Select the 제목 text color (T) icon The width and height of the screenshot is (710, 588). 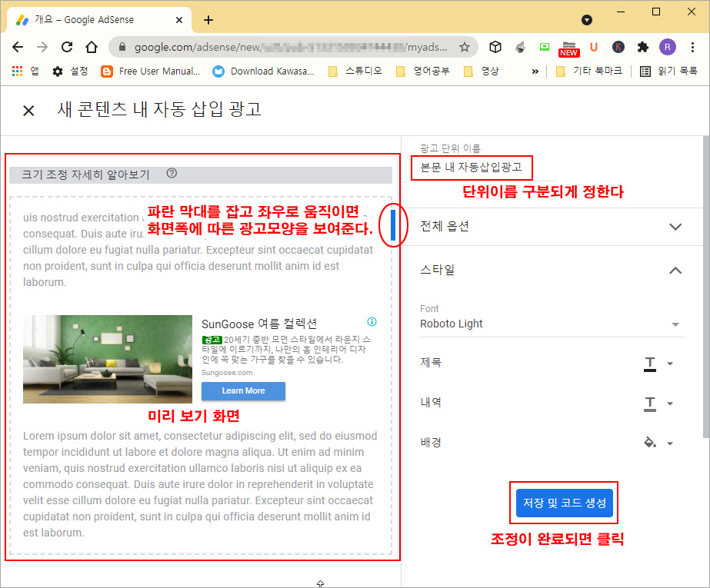point(648,362)
